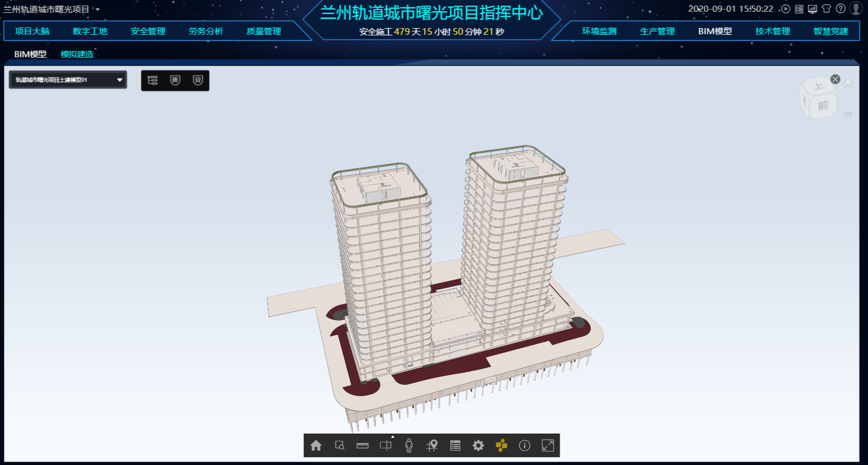Select the 上 face on view cube
This screenshot has height=465, width=868.
(x=819, y=86)
